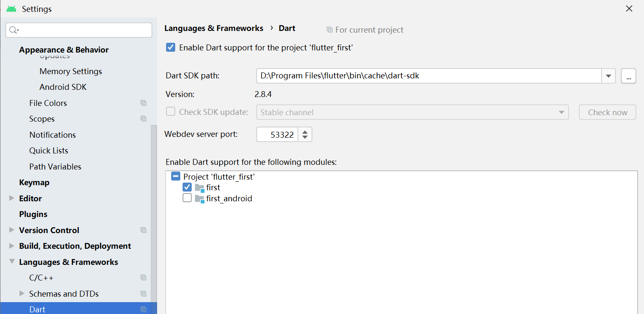Click the 'first_android' module folder icon
Viewport: 644px width, 314px height.
coord(199,198)
